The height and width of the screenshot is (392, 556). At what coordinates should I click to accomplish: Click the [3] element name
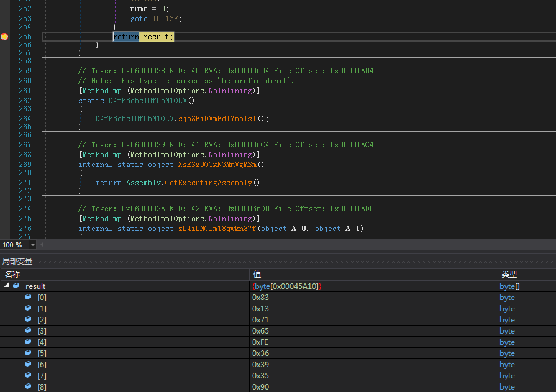point(42,331)
